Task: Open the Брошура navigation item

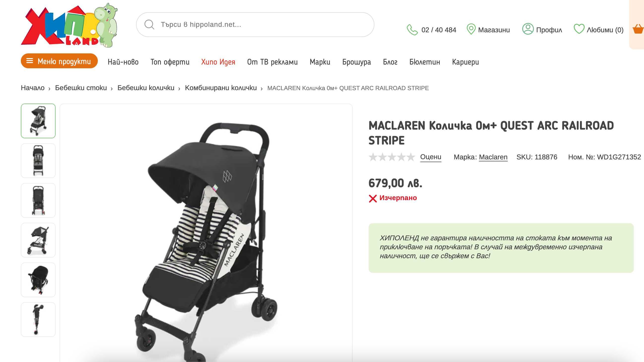Action: click(x=356, y=62)
